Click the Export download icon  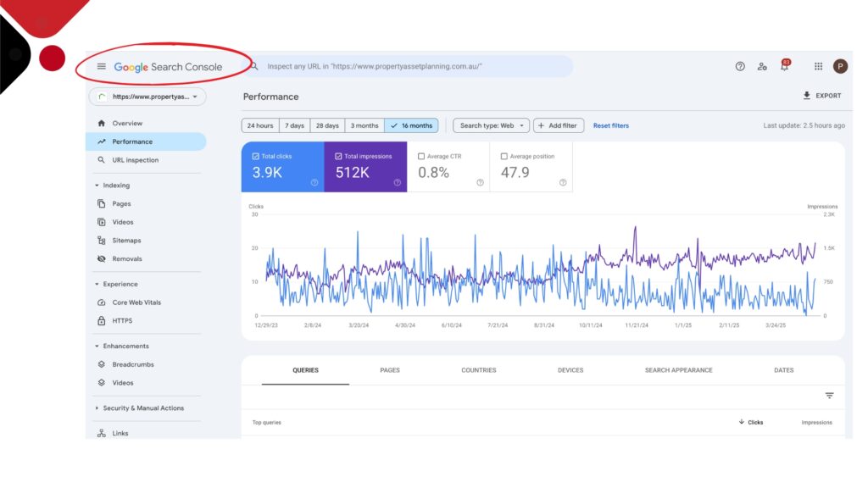(807, 96)
